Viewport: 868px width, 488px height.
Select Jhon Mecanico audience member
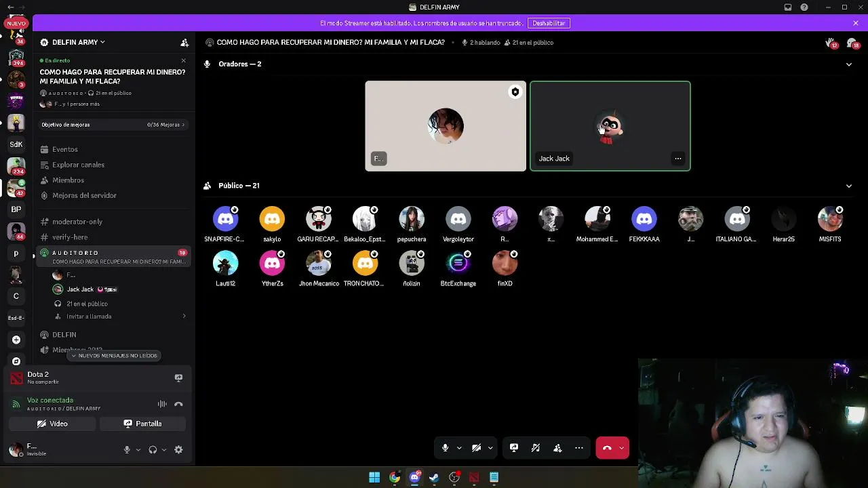[319, 269]
